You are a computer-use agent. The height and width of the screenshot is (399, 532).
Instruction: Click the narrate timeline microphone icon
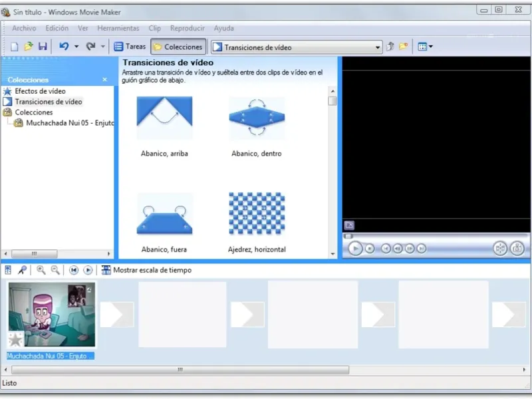(23, 270)
